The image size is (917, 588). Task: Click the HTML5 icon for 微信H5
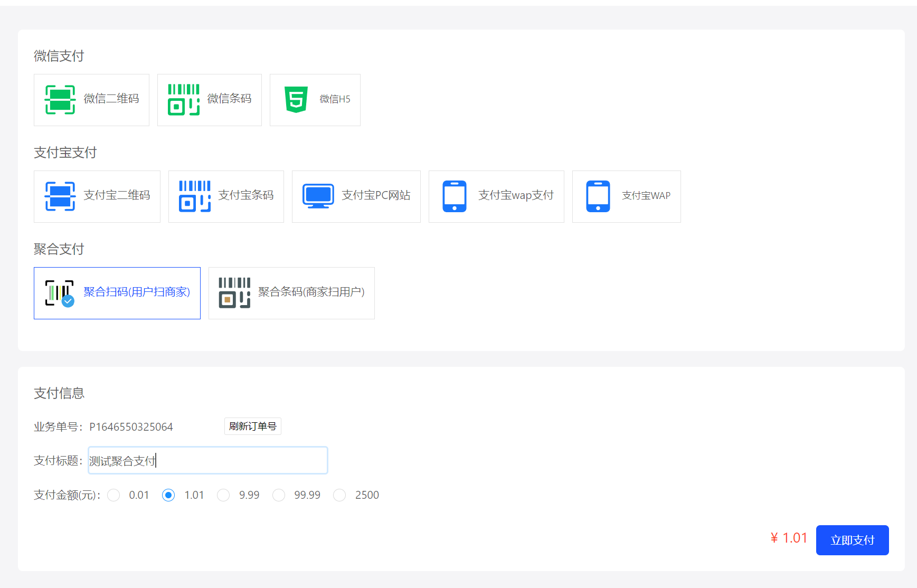coord(296,100)
